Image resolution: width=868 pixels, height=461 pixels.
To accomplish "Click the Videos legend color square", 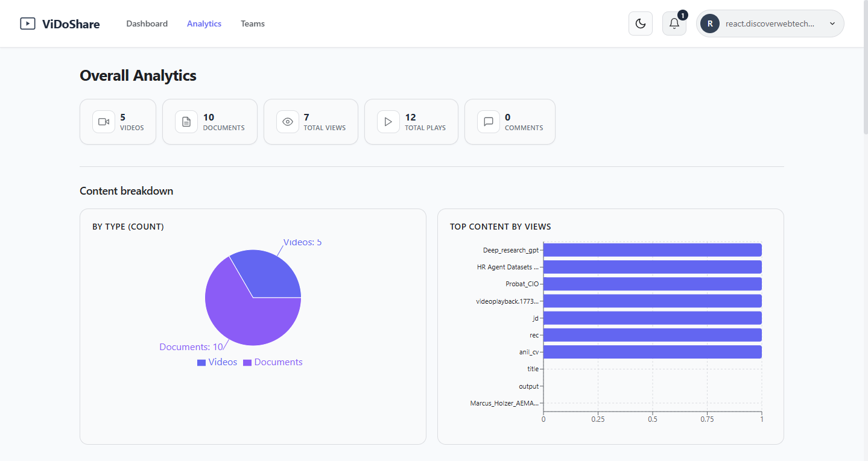I will point(201,363).
